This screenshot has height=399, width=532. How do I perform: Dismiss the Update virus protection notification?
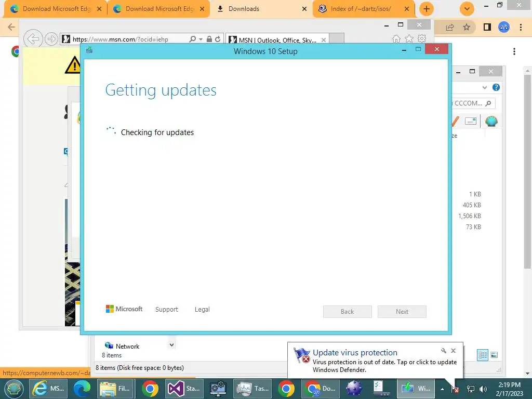[453, 351]
